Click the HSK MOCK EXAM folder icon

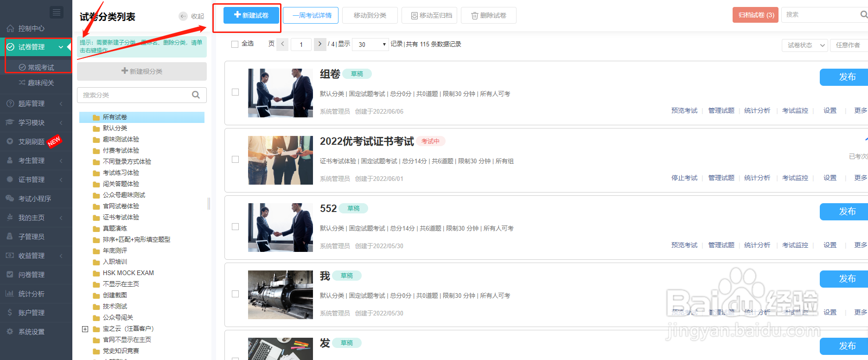(x=96, y=273)
